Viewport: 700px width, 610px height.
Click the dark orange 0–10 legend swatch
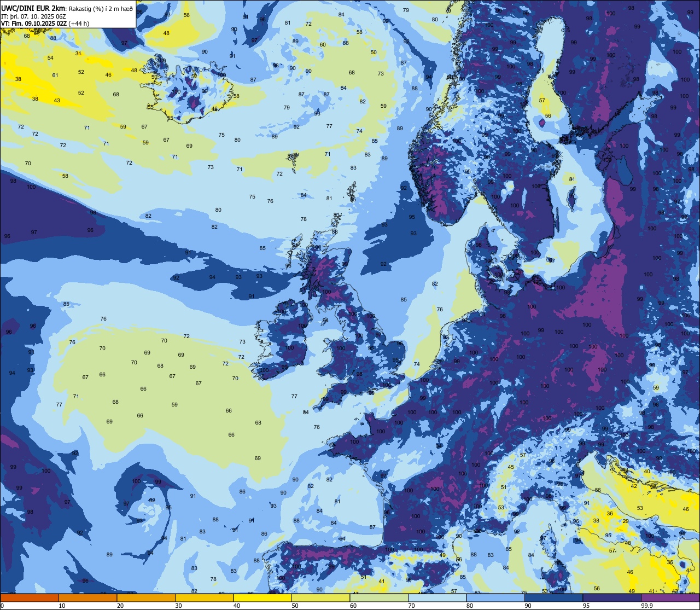tap(30, 597)
